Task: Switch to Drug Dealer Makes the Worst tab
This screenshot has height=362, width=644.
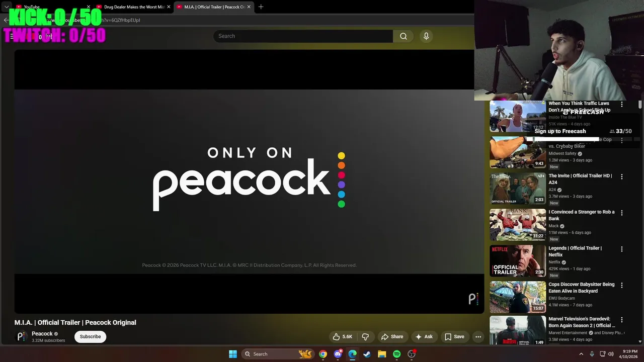Action: coord(133,7)
